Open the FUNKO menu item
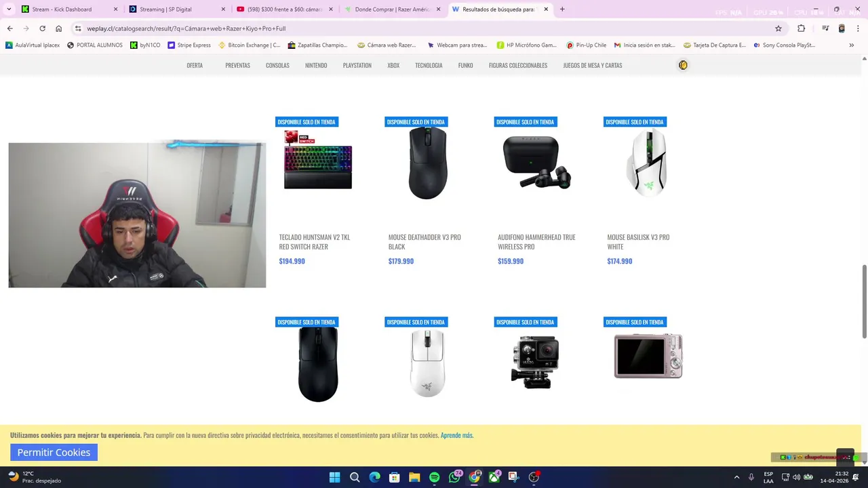 click(x=465, y=66)
